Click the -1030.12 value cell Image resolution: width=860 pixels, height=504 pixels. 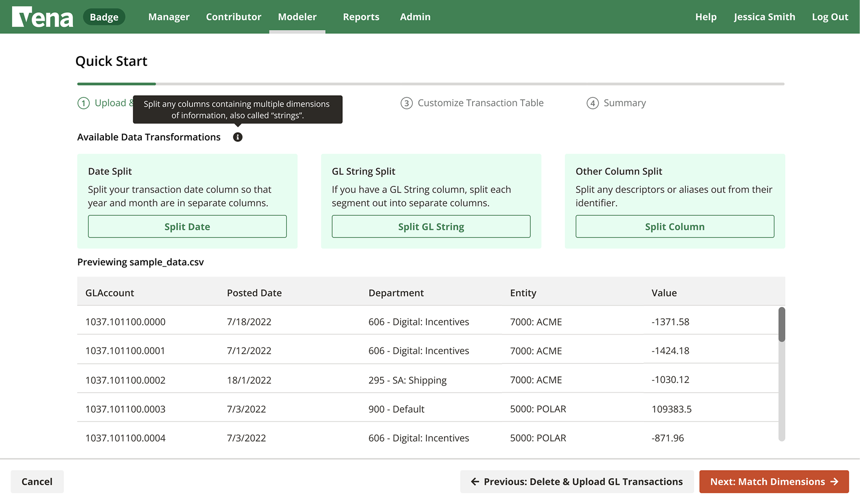[x=671, y=380]
